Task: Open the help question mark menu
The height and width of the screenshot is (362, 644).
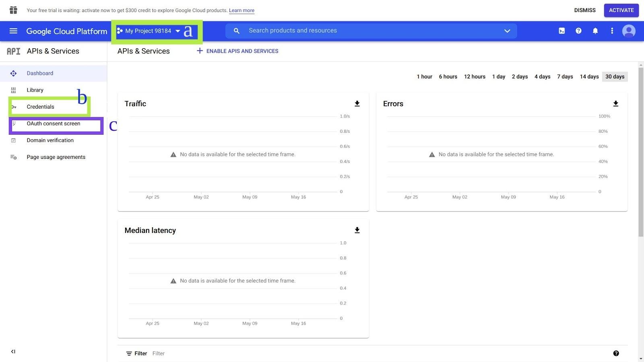Action: (578, 31)
